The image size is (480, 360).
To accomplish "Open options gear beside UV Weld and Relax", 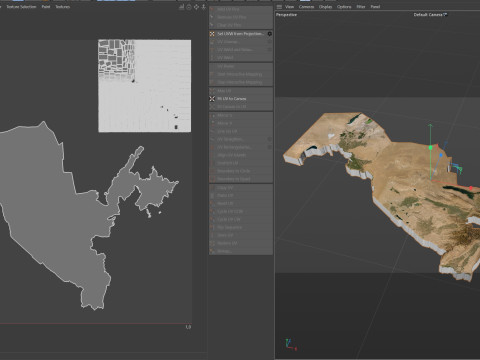I will [x=269, y=50].
